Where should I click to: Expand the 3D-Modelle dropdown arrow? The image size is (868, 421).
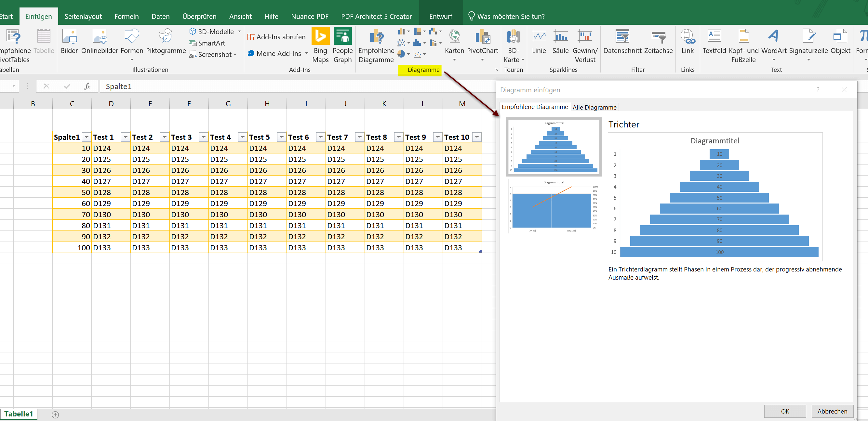click(240, 31)
